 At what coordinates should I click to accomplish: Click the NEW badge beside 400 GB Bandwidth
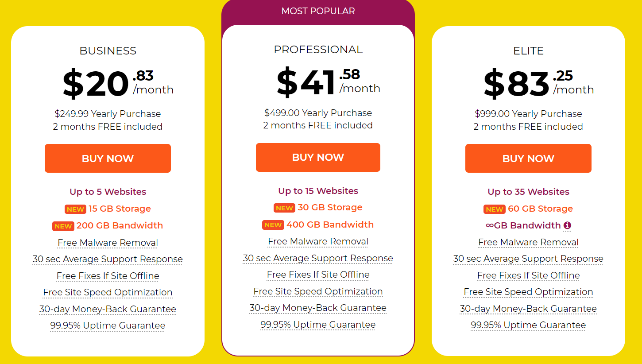tap(273, 225)
